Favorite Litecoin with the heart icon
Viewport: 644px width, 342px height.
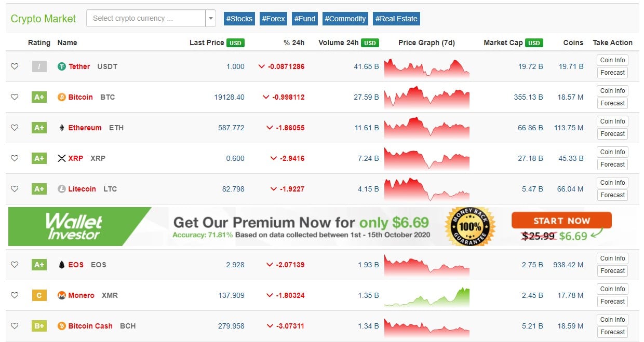tap(15, 189)
